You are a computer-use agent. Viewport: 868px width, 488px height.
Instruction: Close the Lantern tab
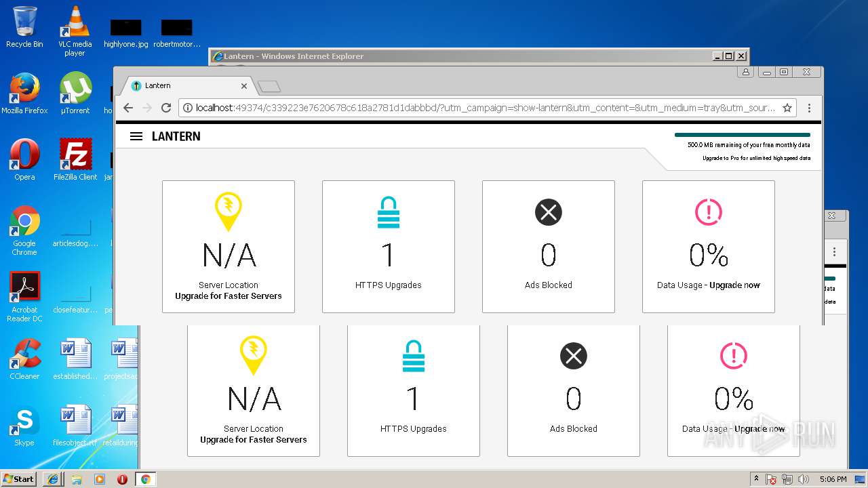244,86
